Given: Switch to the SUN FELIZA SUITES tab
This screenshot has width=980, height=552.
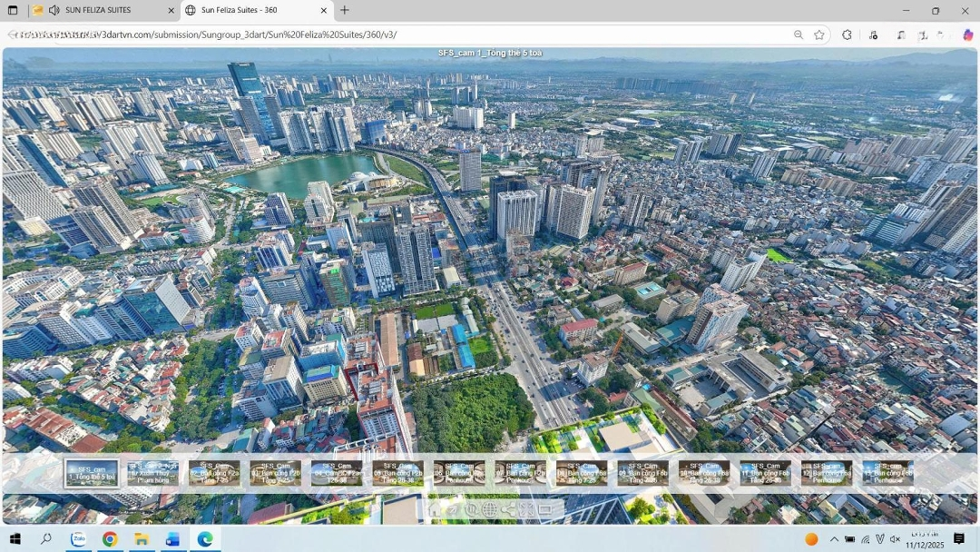Looking at the screenshot, I should pyautogui.click(x=98, y=11).
